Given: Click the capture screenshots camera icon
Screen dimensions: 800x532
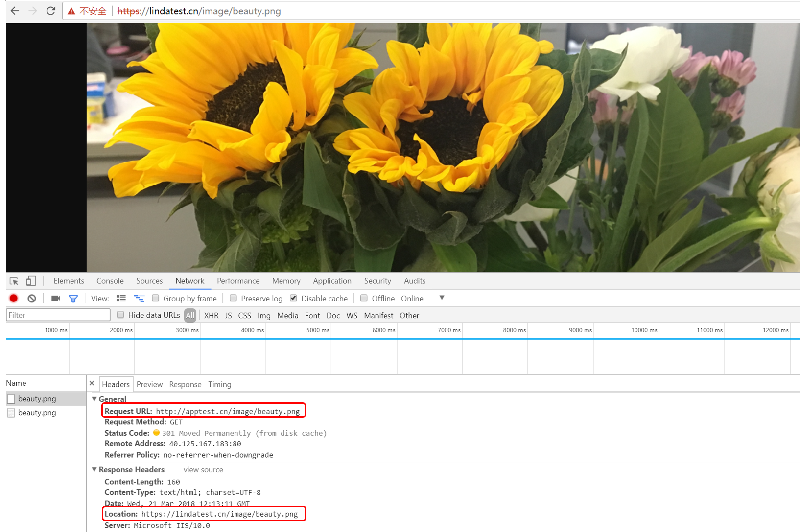Looking at the screenshot, I should (x=56, y=298).
